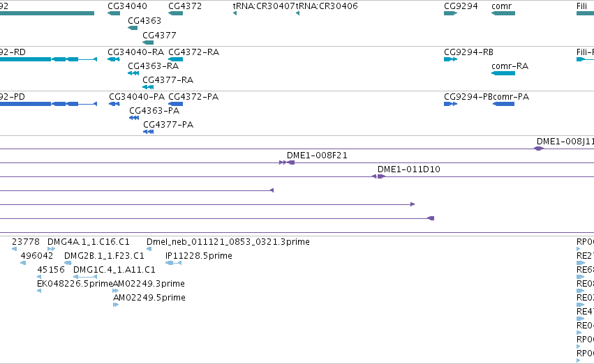Click the comr-RA transcript glyph
The height and width of the screenshot is (364, 594).
coord(503,73)
